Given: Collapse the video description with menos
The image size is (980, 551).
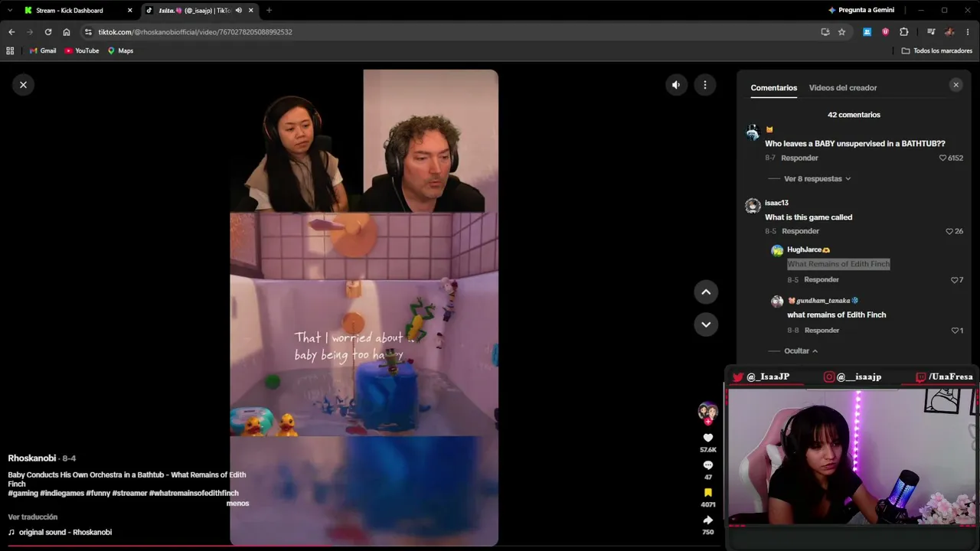Looking at the screenshot, I should coord(237,504).
